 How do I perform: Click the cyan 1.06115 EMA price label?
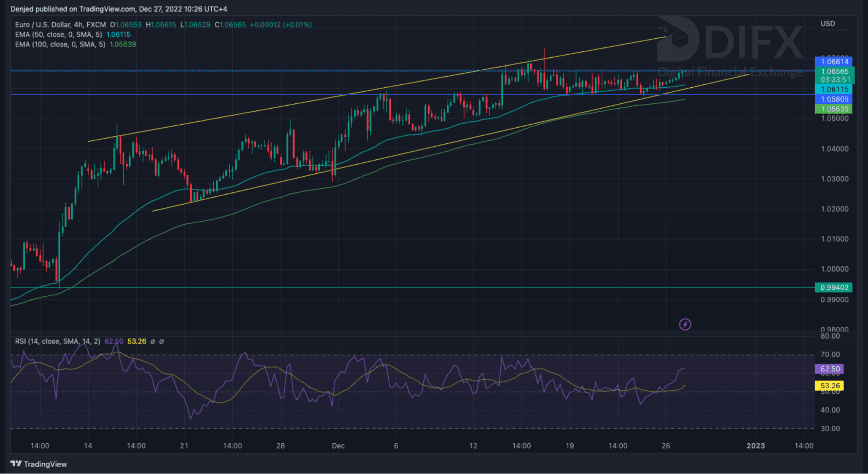tap(834, 89)
